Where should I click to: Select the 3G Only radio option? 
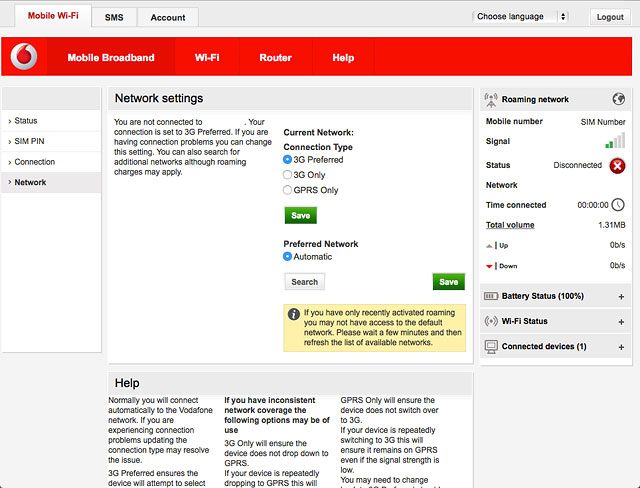(x=287, y=175)
